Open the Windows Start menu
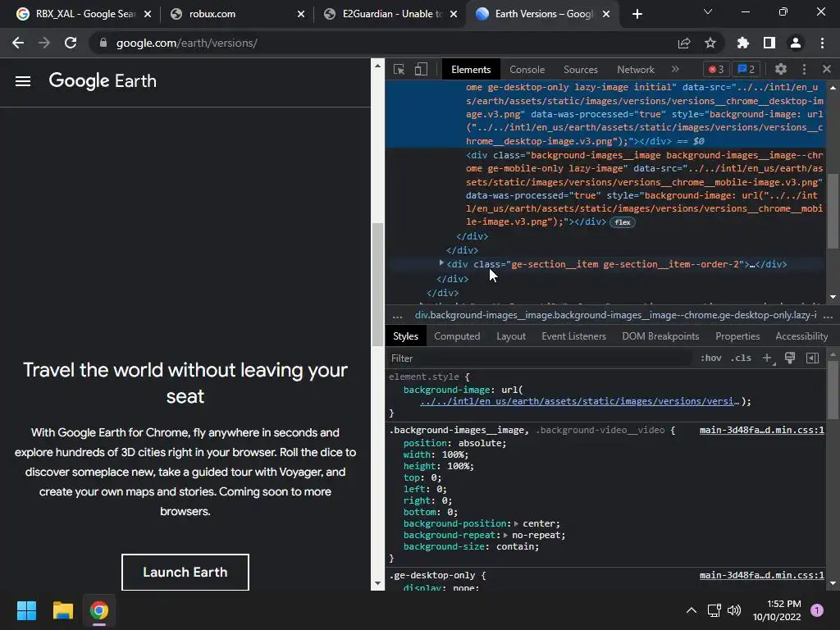Viewport: 840px width, 630px height. tap(26, 610)
